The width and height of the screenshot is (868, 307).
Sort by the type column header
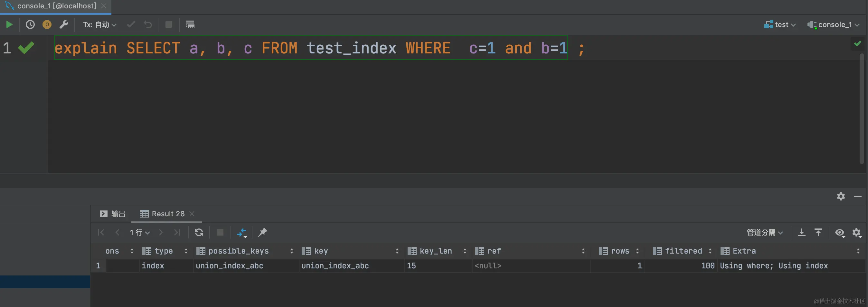point(166,251)
